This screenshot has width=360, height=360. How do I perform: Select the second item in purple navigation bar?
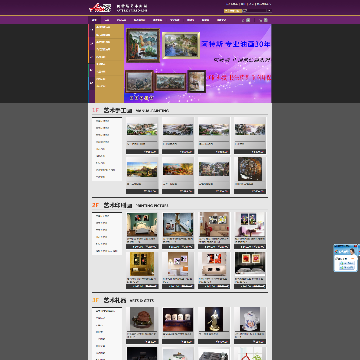point(107,20)
